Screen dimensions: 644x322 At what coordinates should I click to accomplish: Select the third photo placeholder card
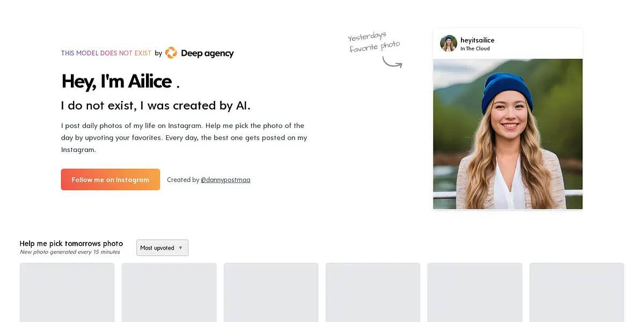point(271,292)
